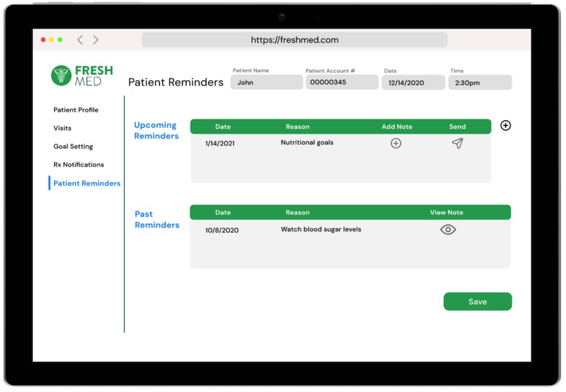Click the View Note column header
This screenshot has height=392, width=566.
click(447, 213)
